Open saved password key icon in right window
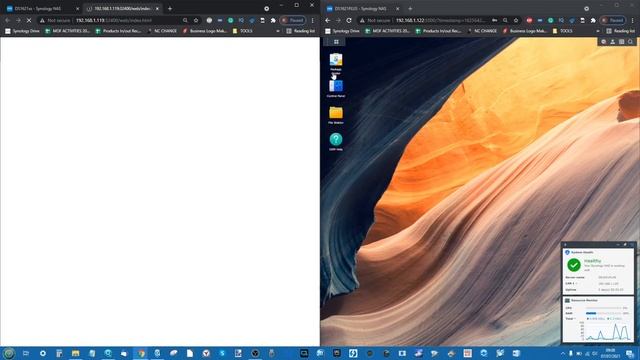 (x=495, y=20)
